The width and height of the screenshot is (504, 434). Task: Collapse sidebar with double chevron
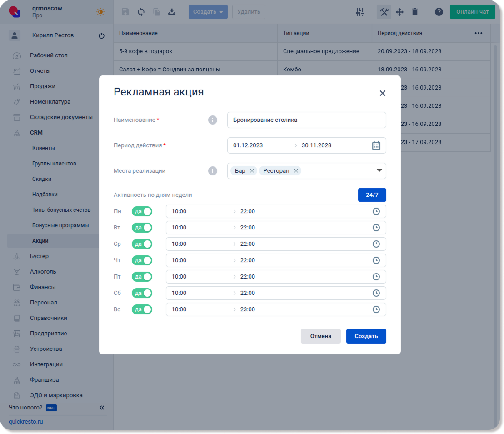pyautogui.click(x=102, y=408)
